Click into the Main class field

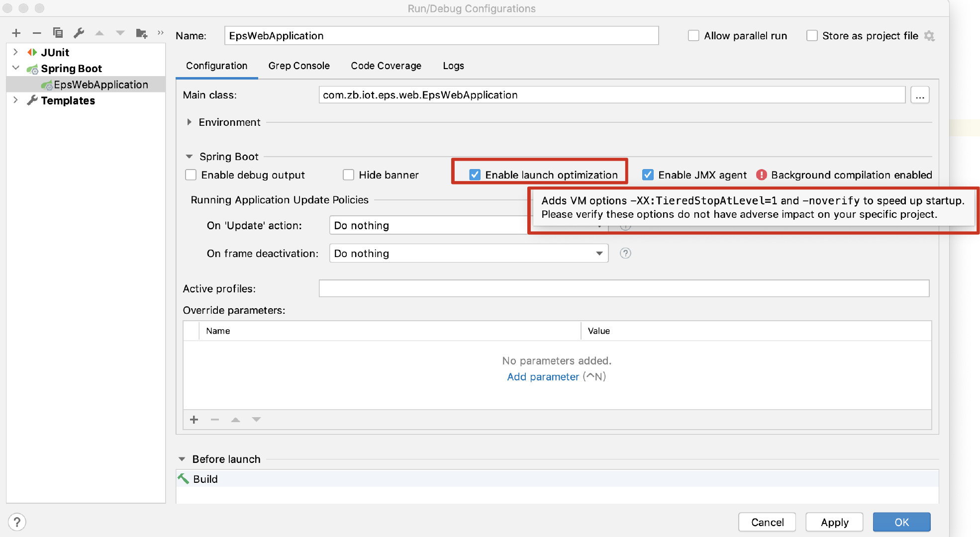pyautogui.click(x=612, y=95)
